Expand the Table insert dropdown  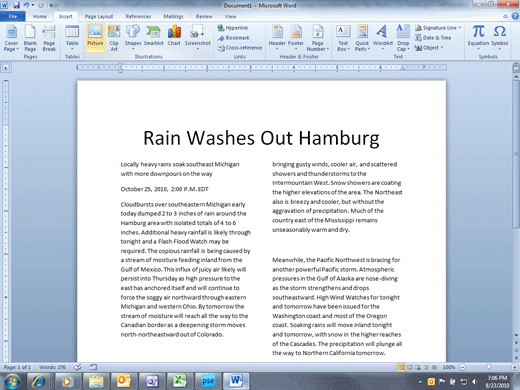click(x=72, y=37)
